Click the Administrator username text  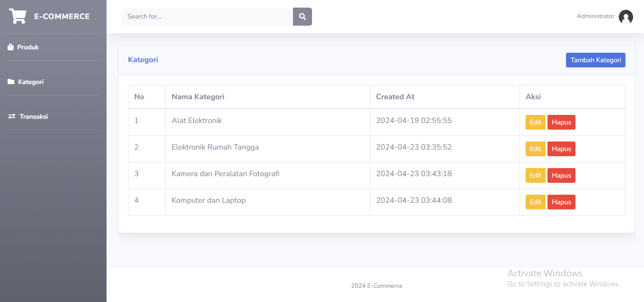pos(595,16)
